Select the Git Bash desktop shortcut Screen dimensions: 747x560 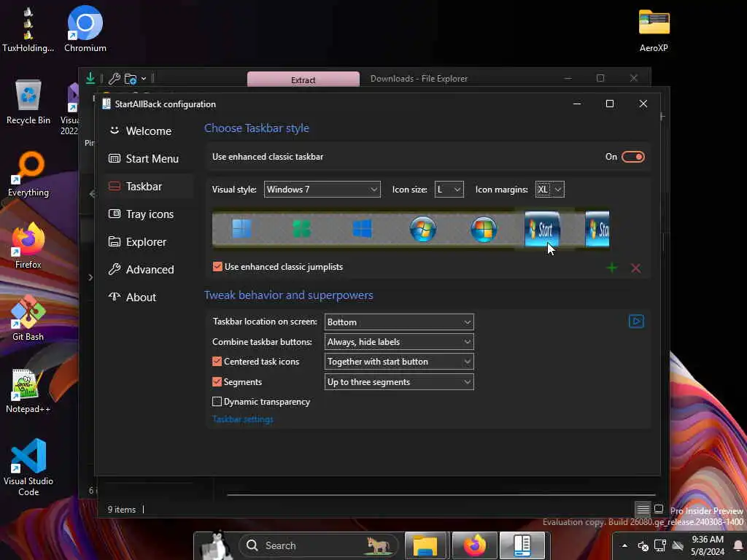[28, 318]
